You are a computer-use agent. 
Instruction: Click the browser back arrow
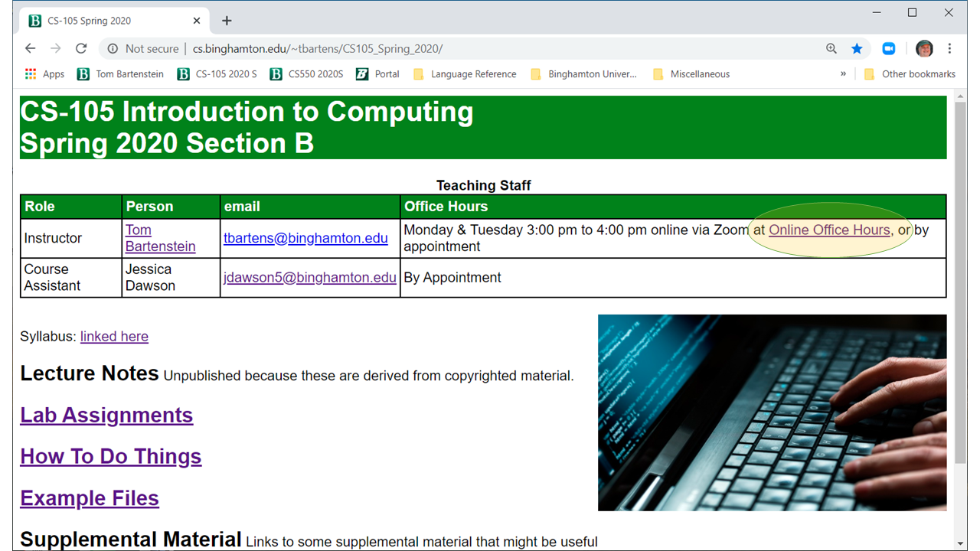[x=31, y=48]
